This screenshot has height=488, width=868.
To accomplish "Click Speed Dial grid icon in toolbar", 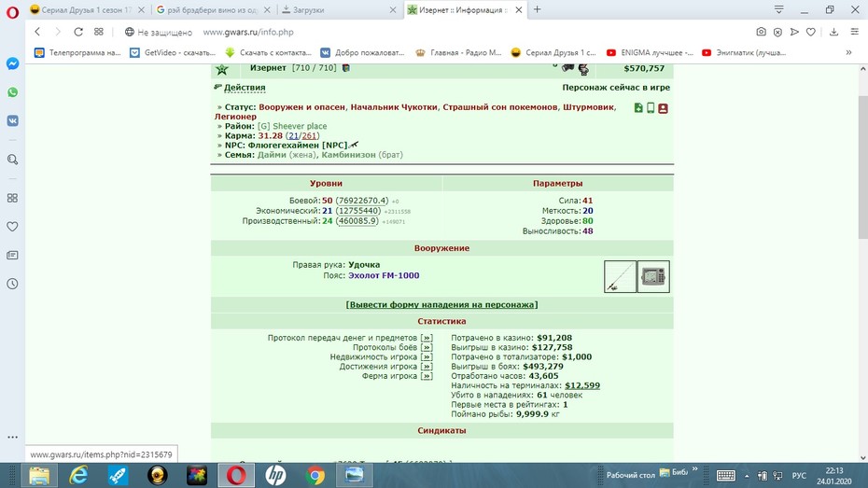I will 99,32.
